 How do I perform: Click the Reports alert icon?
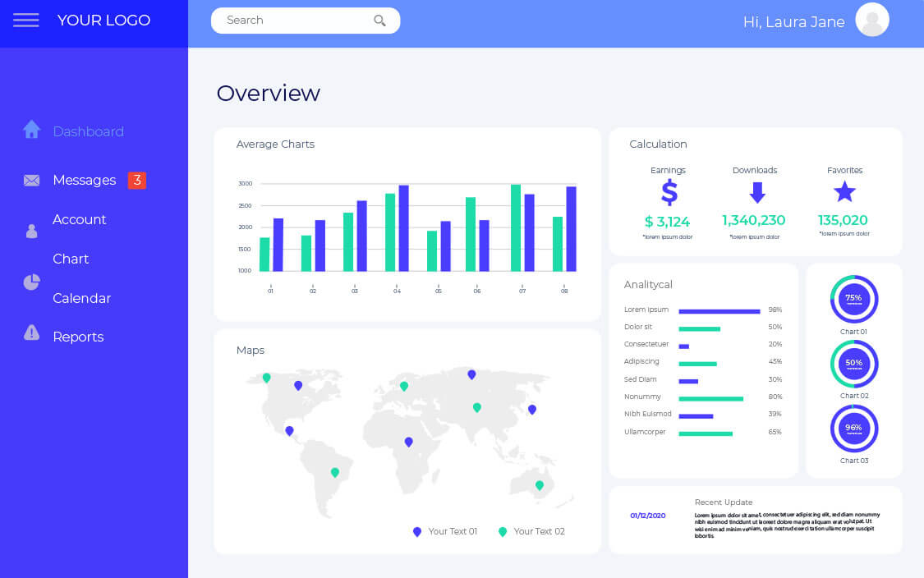pos(31,333)
